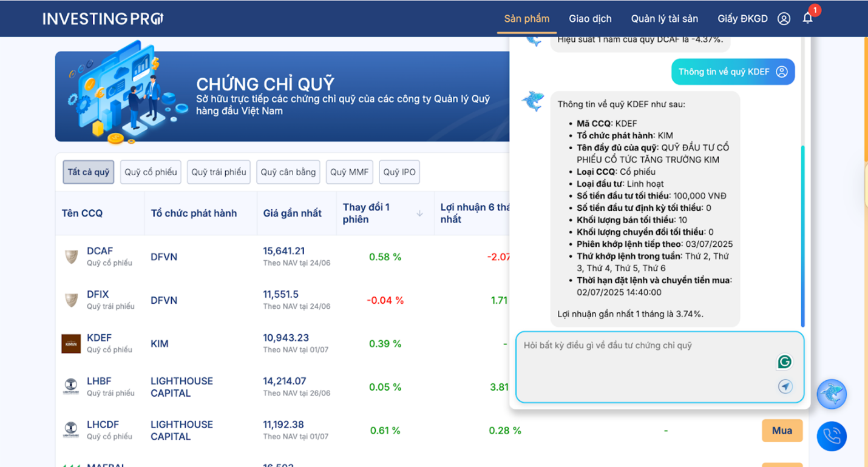Select the Quỹ IPO filter tab
The image size is (868, 467).
click(x=399, y=172)
